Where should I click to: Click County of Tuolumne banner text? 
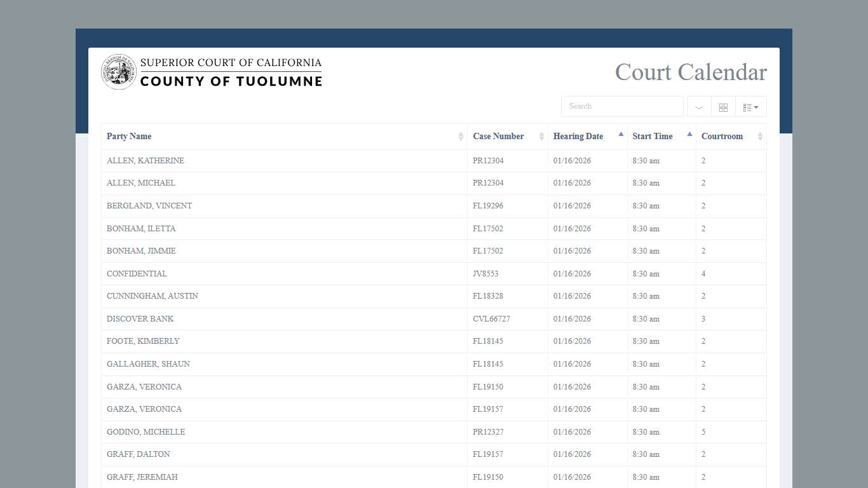tap(231, 81)
